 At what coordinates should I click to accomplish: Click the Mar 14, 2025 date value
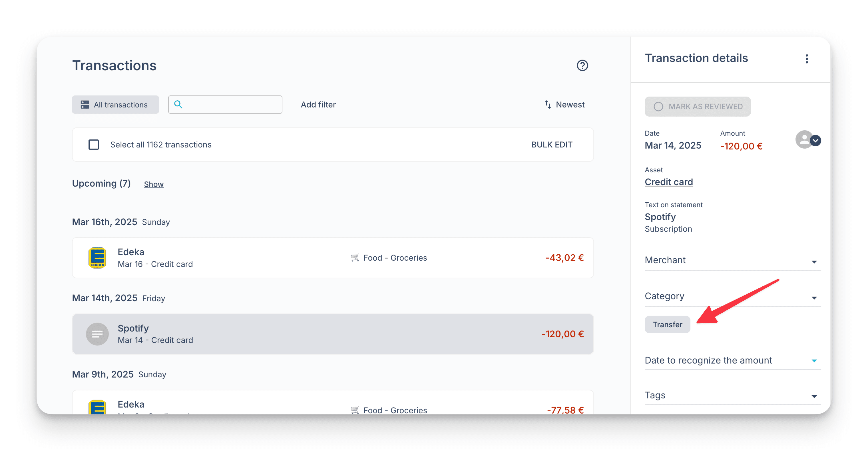[673, 145]
